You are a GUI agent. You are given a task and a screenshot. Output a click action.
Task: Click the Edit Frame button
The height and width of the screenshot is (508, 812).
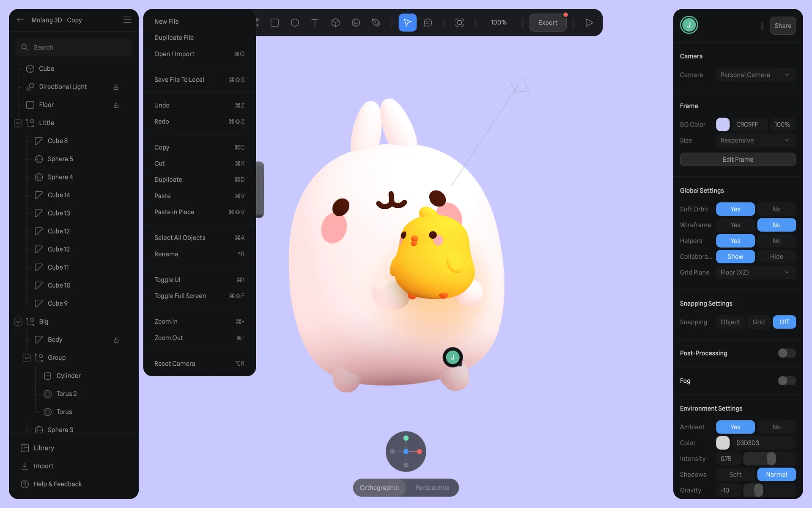pos(738,160)
